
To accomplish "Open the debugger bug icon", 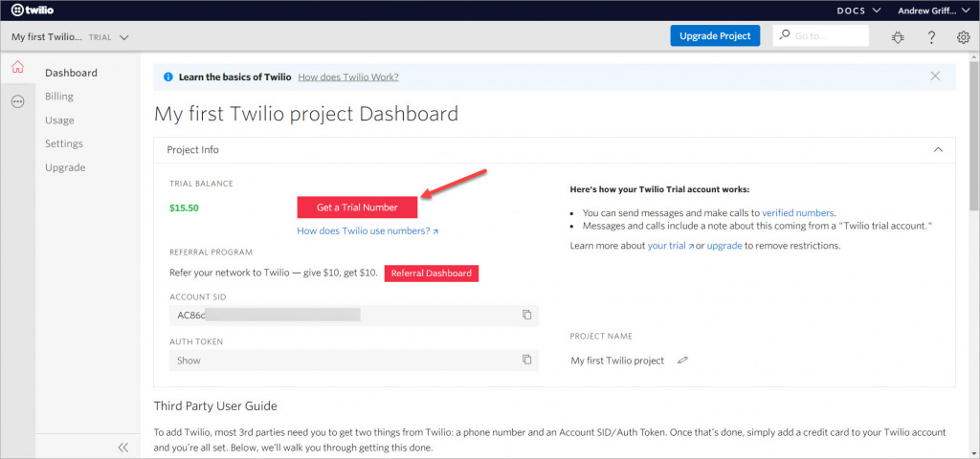I will pos(898,37).
